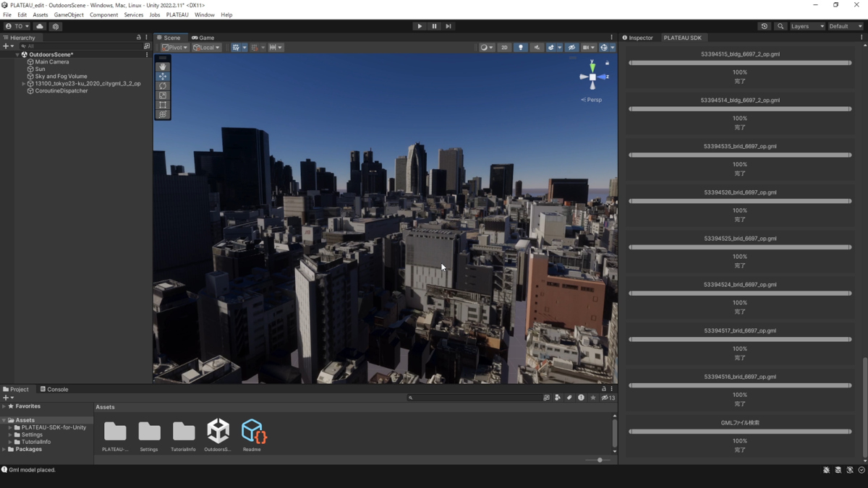
Task: Click the global search magnifier icon
Action: pyautogui.click(x=780, y=26)
